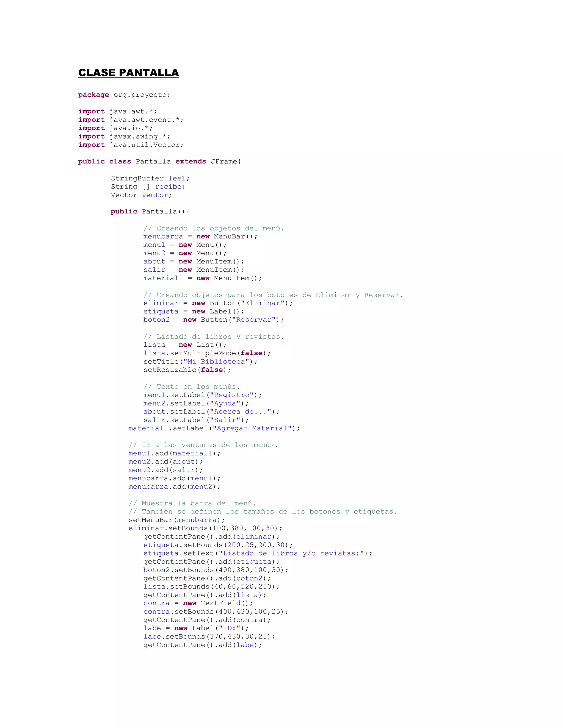Click the import java.util.Vector line
The image size is (563, 728).
tap(131, 145)
